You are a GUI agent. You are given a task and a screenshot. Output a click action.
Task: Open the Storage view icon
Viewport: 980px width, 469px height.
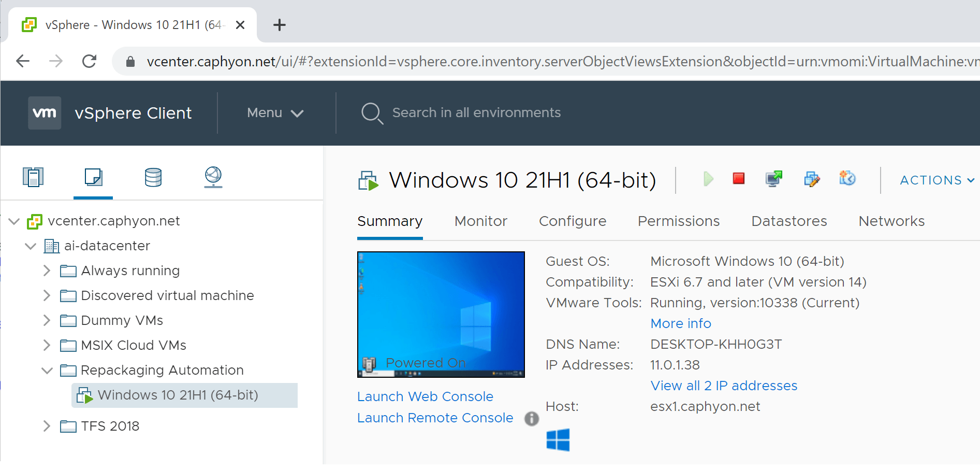pos(153,177)
